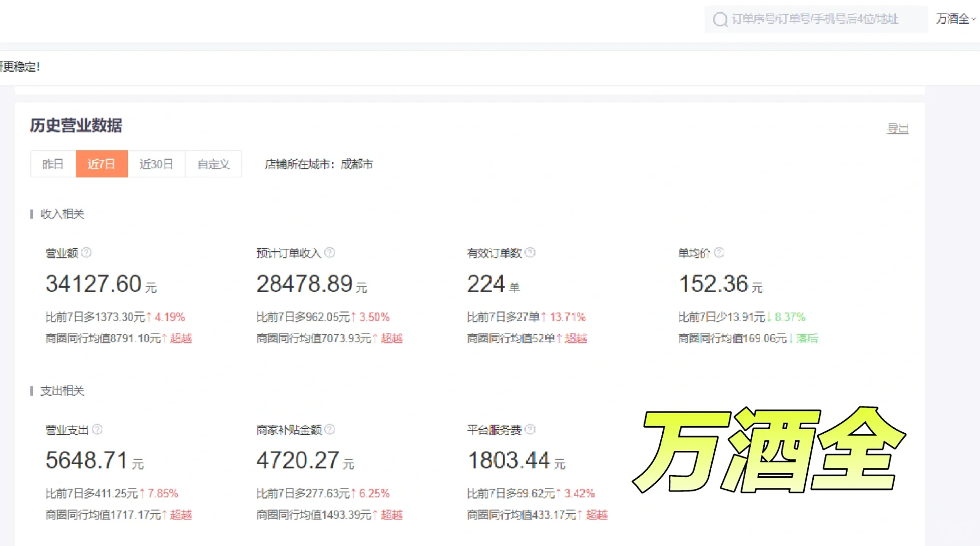980x546 pixels.
Task: Click the 有效订单数 value 224
Action: point(486,284)
